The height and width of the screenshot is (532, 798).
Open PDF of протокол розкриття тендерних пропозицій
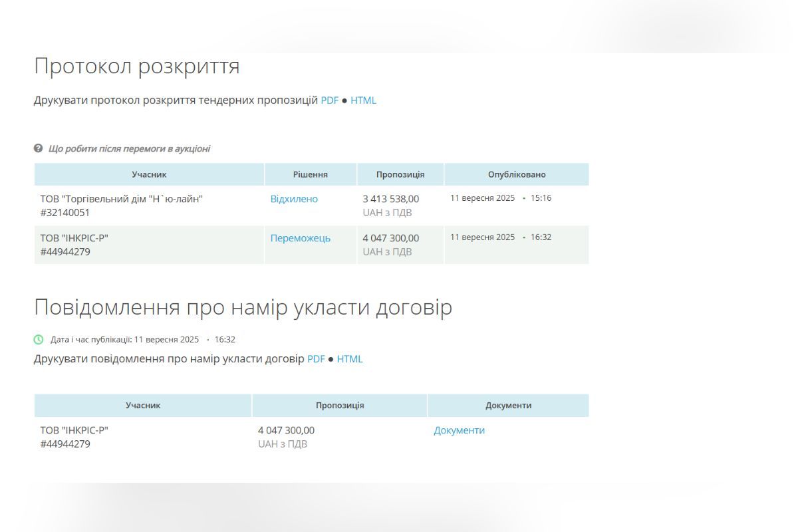pyautogui.click(x=329, y=100)
